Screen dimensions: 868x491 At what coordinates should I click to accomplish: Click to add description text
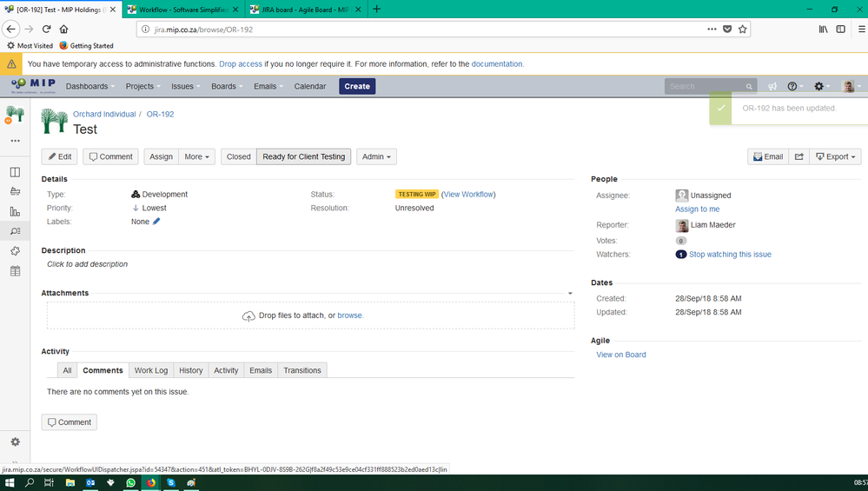(x=88, y=264)
